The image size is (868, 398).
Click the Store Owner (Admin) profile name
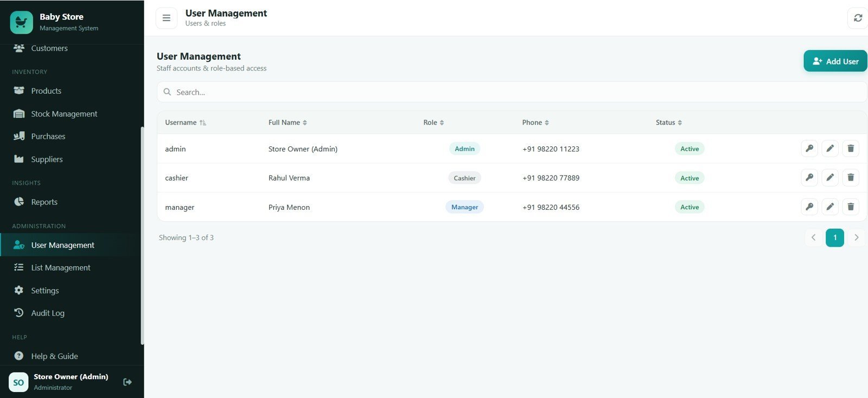pos(71,377)
